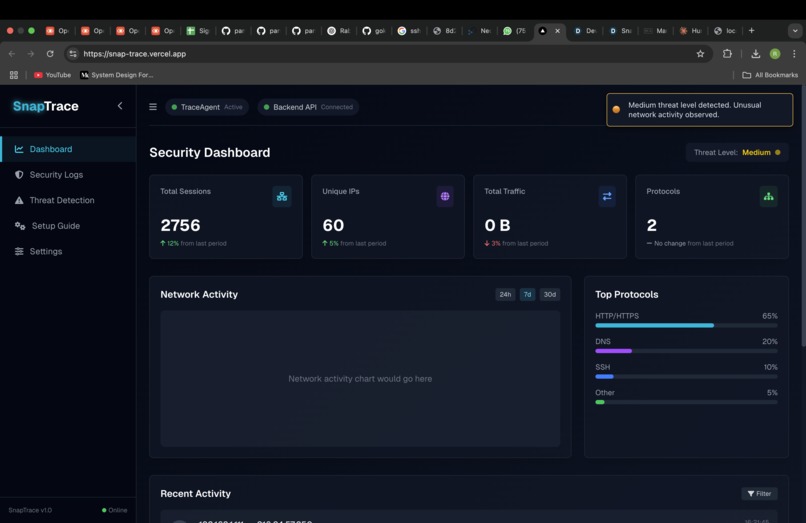Switch to the Google ssh tab
The image size is (806, 523).
pos(409,31)
